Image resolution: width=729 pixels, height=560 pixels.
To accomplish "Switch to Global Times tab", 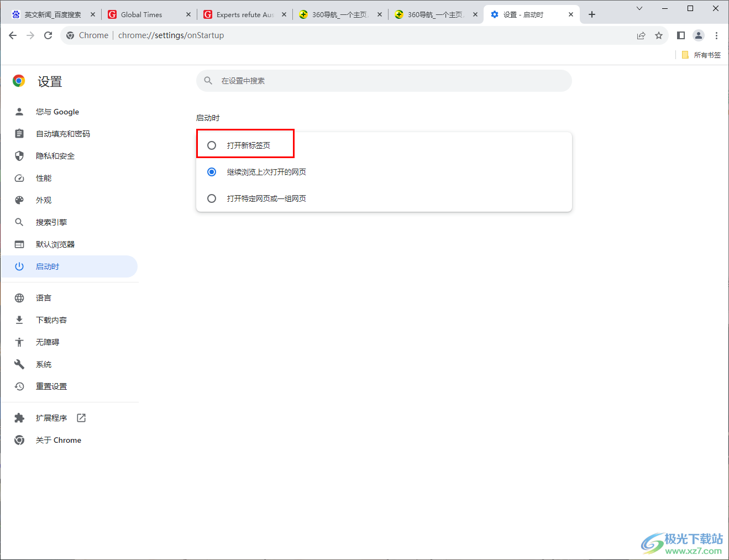I will click(x=149, y=14).
